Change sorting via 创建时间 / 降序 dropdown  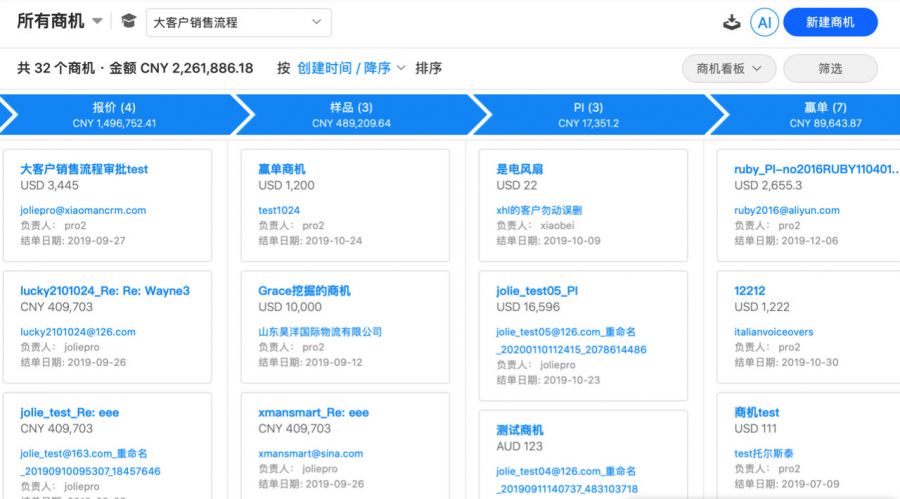point(351,68)
